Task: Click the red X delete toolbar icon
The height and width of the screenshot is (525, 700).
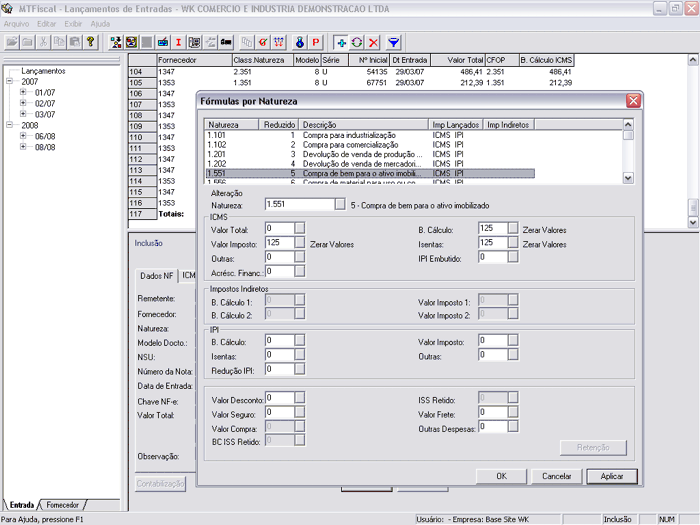Action: pyautogui.click(x=373, y=43)
